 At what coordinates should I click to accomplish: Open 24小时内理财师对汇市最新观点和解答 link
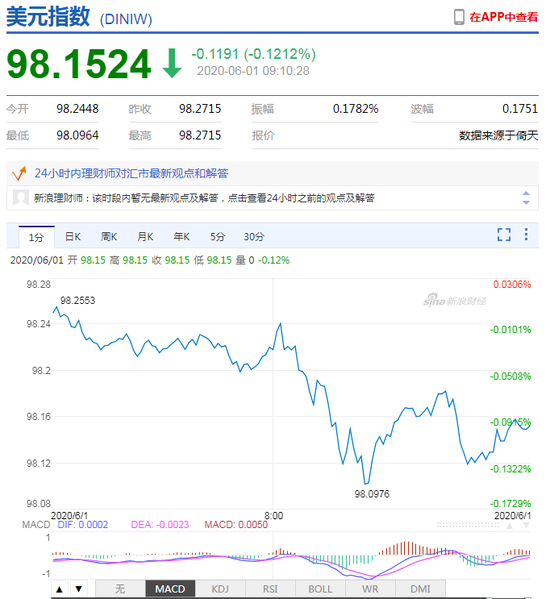[x=131, y=173]
